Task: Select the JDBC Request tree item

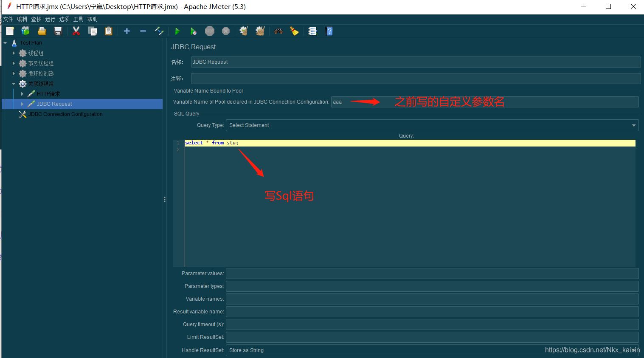Action: pyautogui.click(x=54, y=104)
